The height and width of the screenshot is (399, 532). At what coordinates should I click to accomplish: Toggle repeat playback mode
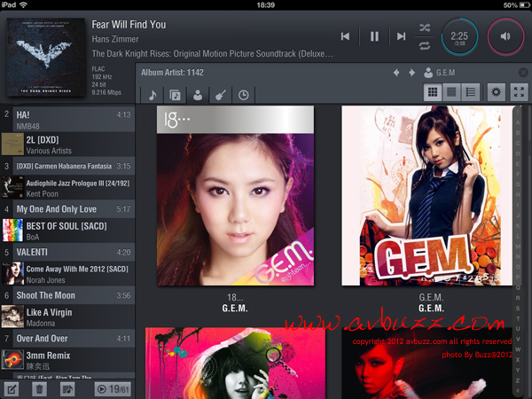pos(426,45)
